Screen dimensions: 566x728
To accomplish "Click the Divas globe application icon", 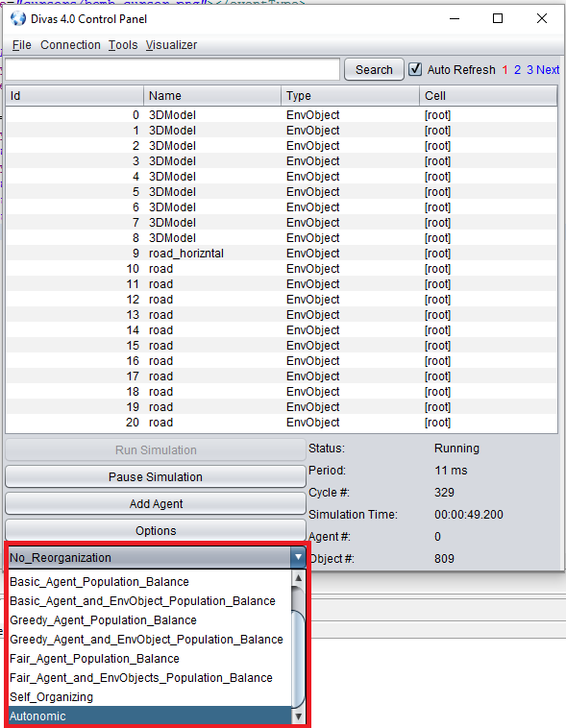I will click(x=18, y=18).
